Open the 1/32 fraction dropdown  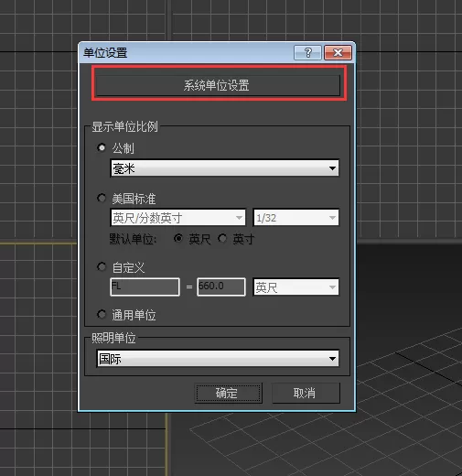pyautogui.click(x=295, y=218)
